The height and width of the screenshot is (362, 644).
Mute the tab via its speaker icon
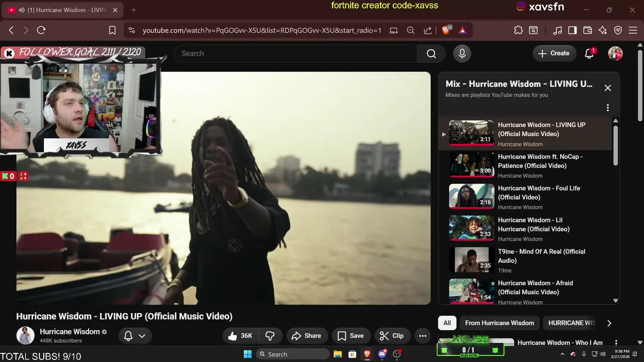tap(22, 10)
